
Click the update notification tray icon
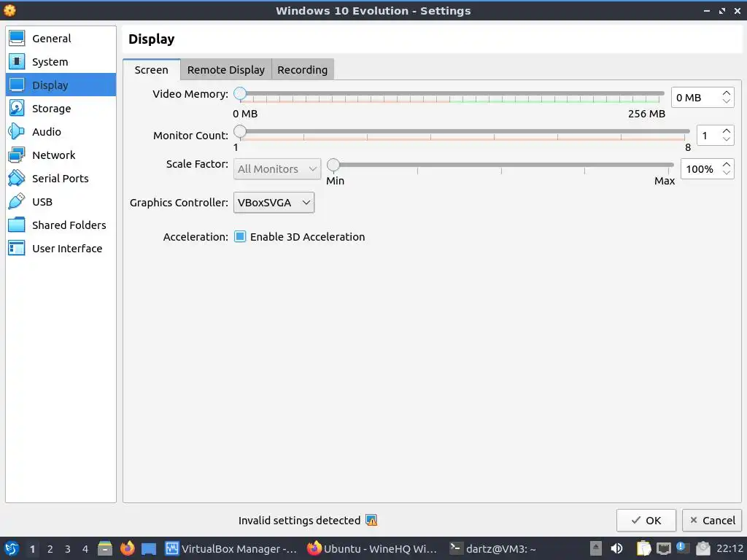point(683,548)
